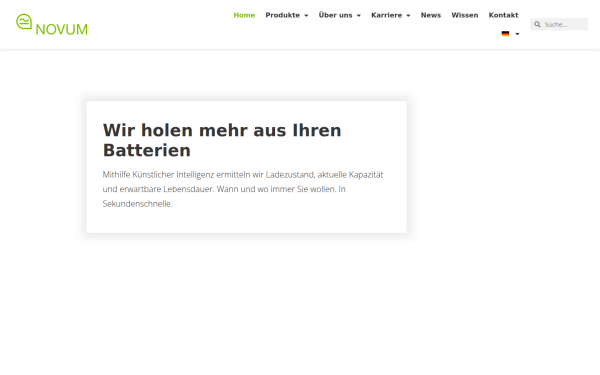Image resolution: width=600 pixels, height=375 pixels.
Task: Open the Kontakt page
Action: click(x=503, y=15)
